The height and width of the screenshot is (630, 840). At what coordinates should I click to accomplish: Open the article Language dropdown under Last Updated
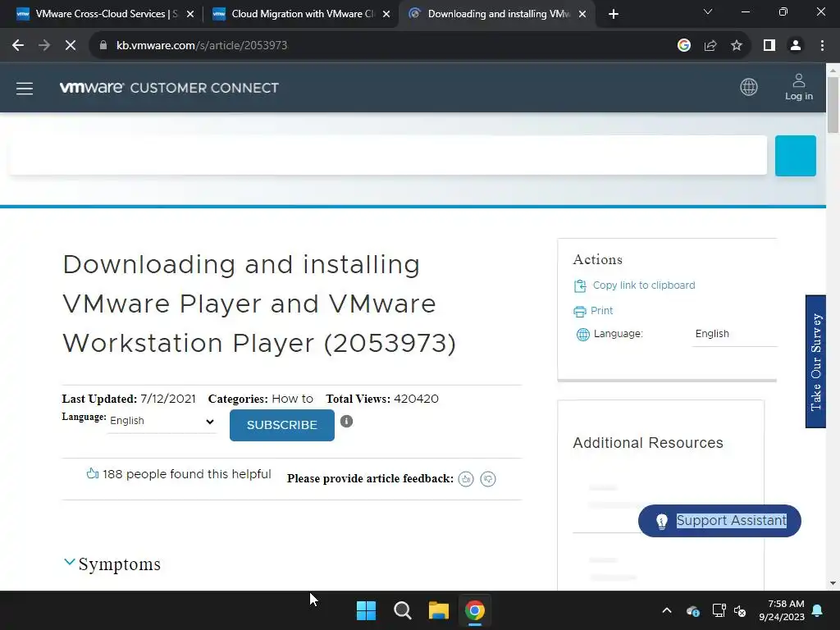(162, 421)
